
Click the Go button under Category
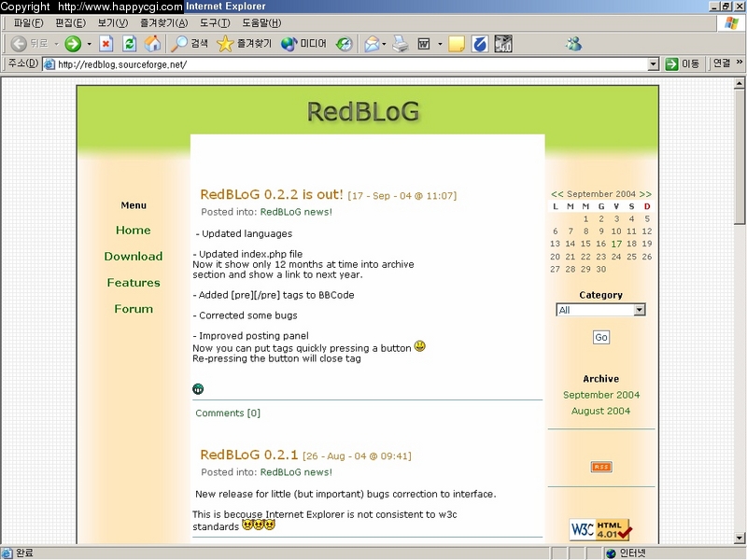pos(601,337)
